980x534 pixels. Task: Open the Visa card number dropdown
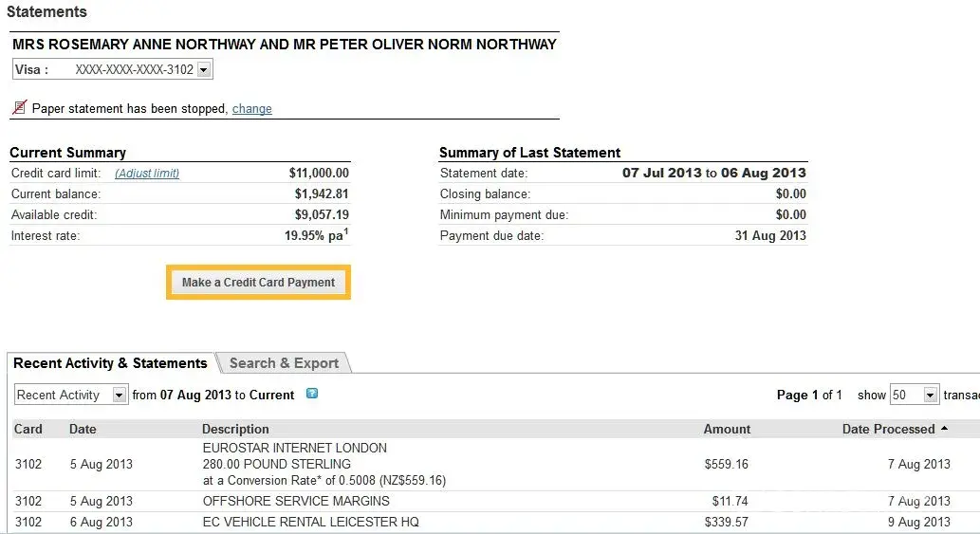click(x=204, y=69)
